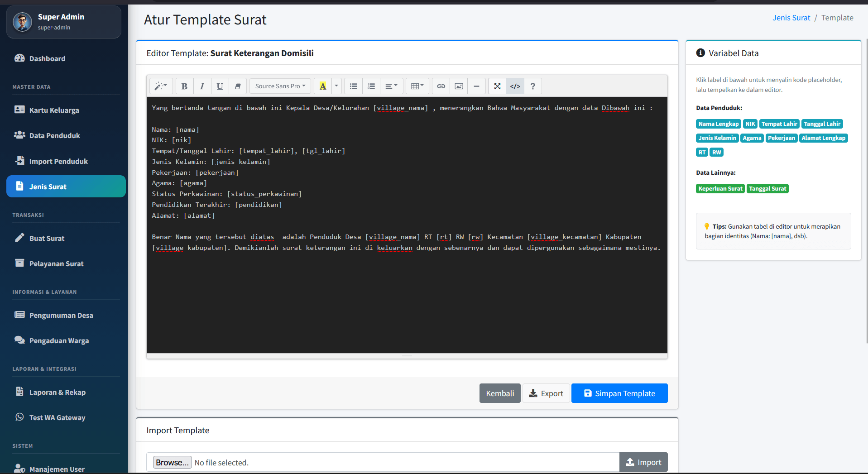Click the insert link icon

pos(441,86)
